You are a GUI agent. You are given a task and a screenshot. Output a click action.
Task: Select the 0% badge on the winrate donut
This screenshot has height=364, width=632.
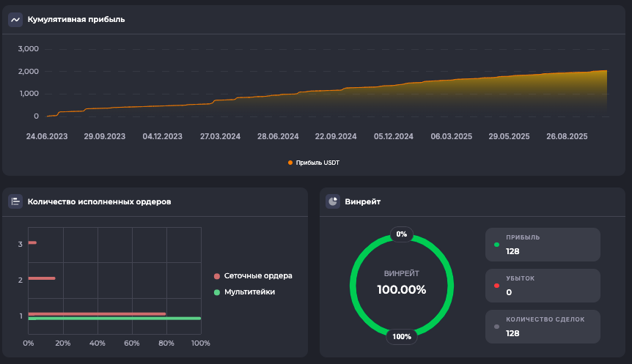coord(401,234)
